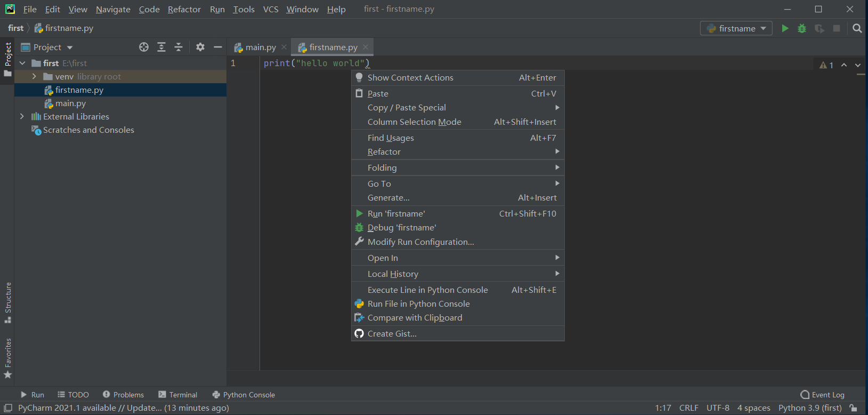The image size is (868, 415).
Task: Click the CRLF line separator widget
Action: [x=688, y=408]
